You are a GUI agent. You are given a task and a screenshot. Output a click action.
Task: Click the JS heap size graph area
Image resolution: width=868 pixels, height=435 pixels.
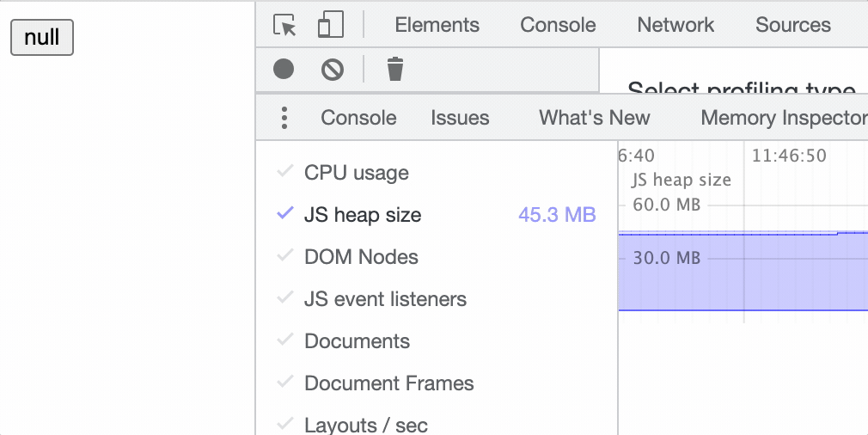[x=743, y=271]
